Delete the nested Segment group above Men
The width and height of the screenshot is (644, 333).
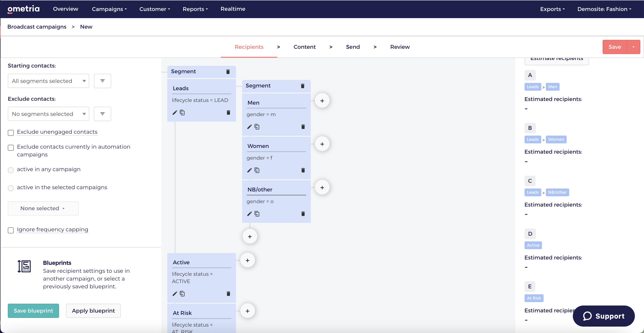point(303,86)
